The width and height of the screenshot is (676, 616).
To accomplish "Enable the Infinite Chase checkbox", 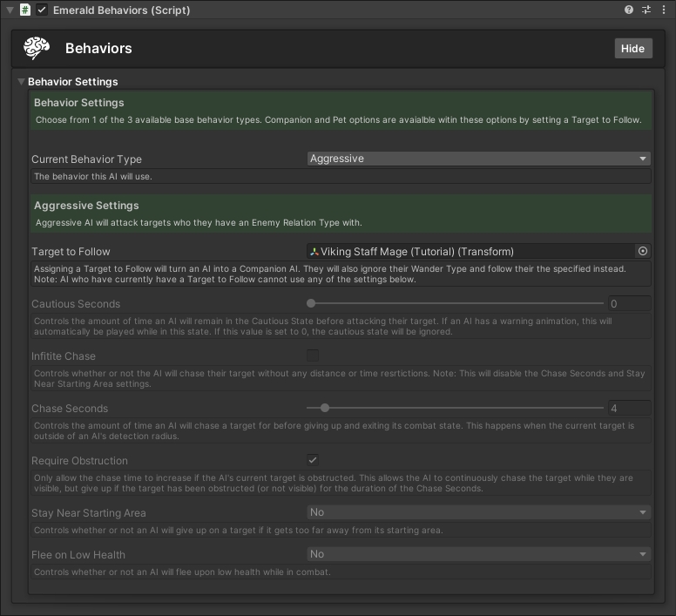I will [x=313, y=355].
